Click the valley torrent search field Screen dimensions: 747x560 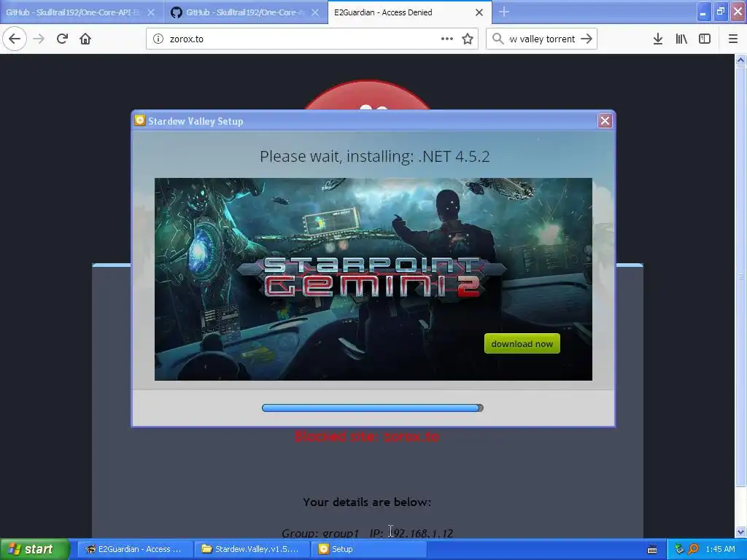542,39
